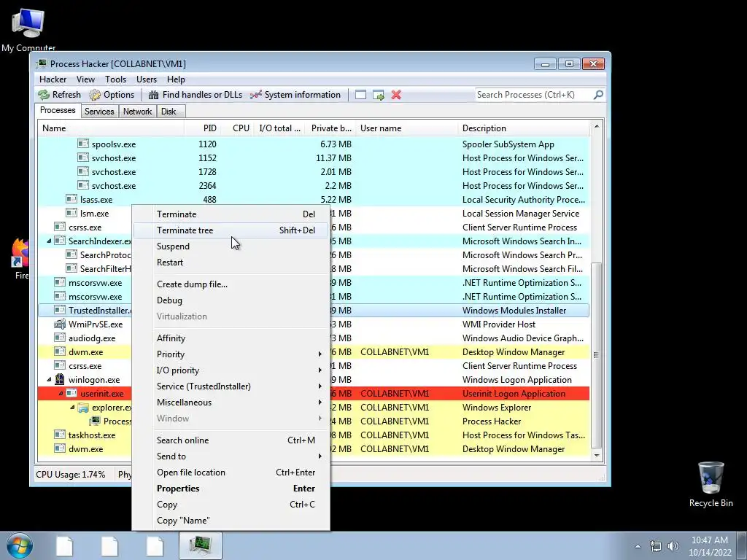747x560 pixels.
Task: Click the find window toolbar icon
Action: pyautogui.click(x=360, y=95)
